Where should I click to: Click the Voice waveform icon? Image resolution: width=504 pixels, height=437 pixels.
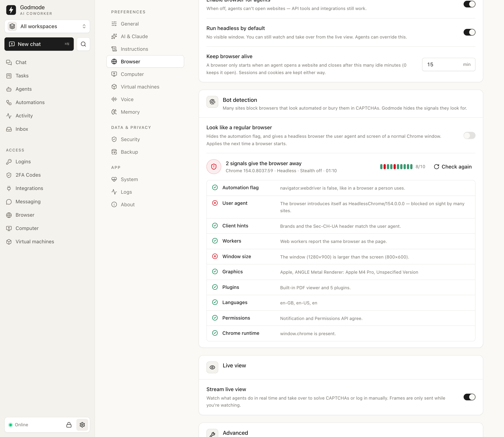click(x=114, y=99)
